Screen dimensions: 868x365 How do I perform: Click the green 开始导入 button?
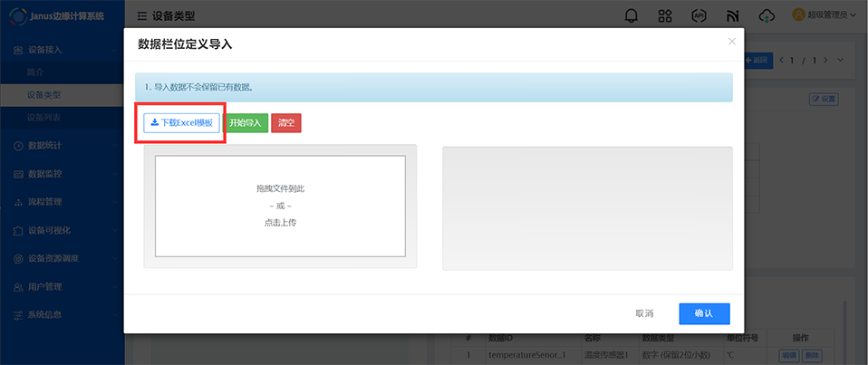click(x=246, y=123)
